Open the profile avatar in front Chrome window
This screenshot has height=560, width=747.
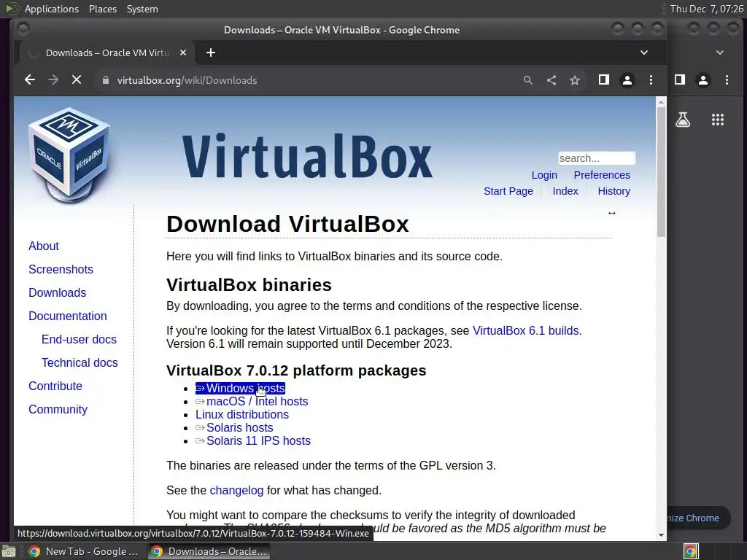pos(627,80)
